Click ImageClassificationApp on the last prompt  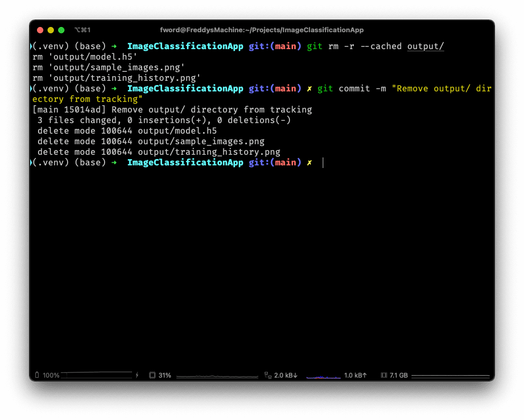[x=185, y=163]
